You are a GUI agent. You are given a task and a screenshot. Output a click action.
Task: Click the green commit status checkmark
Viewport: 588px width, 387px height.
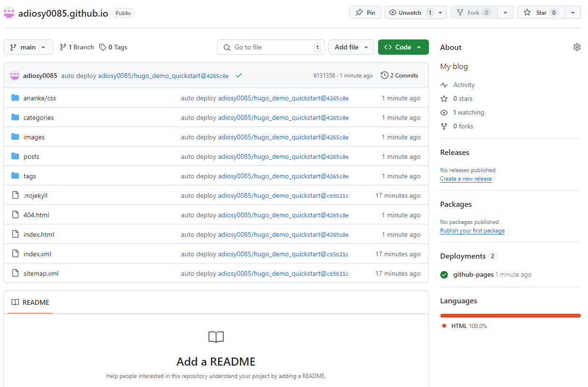pyautogui.click(x=239, y=75)
